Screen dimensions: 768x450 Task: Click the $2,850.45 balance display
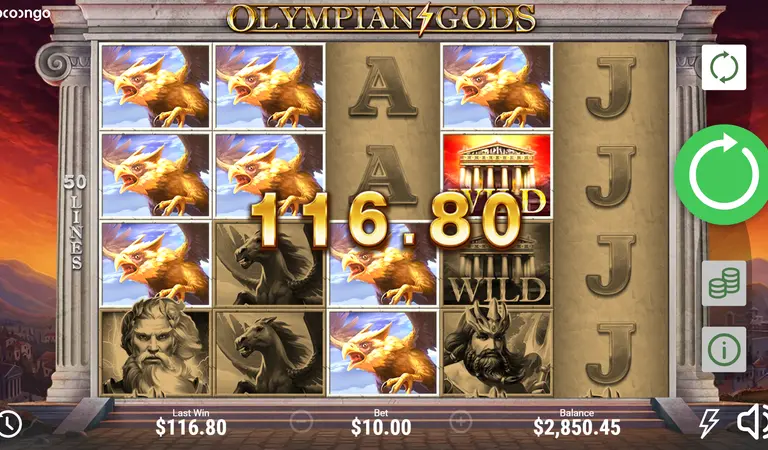[x=576, y=427]
